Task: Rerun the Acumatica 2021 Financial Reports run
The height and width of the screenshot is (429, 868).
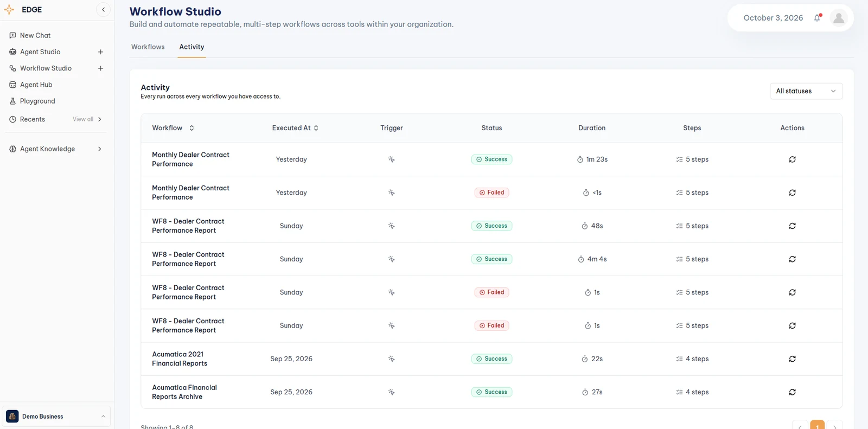Action: (x=792, y=359)
